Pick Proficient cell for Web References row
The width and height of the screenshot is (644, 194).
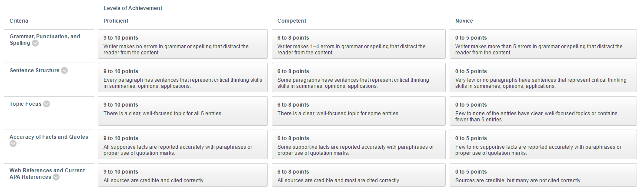point(183,175)
